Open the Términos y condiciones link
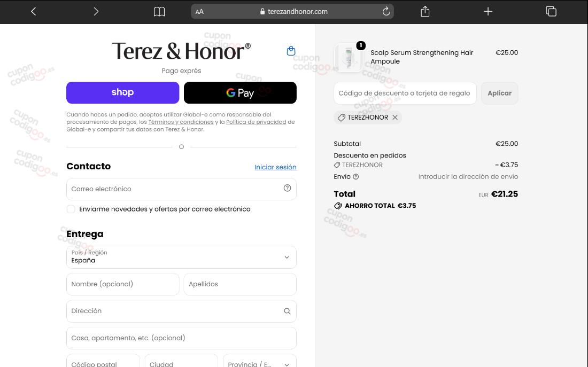This screenshot has height=367, width=588. click(x=181, y=122)
